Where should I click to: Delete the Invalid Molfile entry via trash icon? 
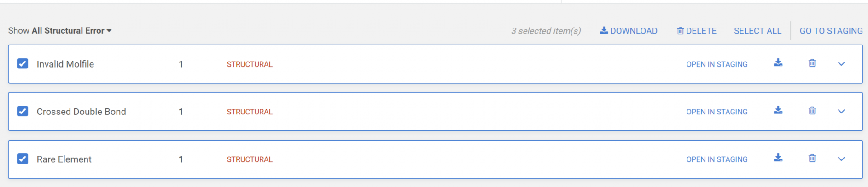pyautogui.click(x=812, y=63)
